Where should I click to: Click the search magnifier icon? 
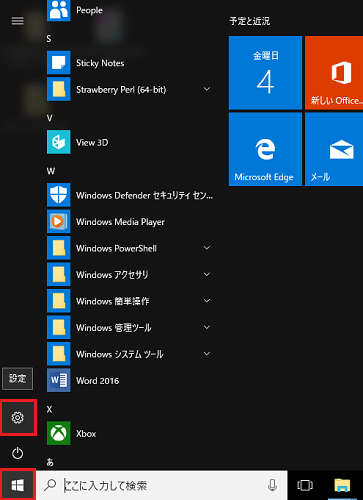pos(50,485)
